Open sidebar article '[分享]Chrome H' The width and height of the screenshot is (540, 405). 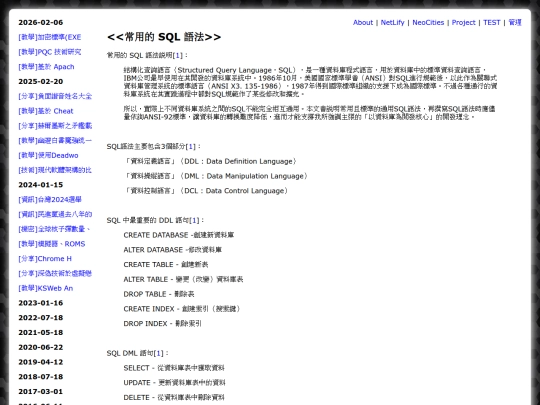[45, 259]
